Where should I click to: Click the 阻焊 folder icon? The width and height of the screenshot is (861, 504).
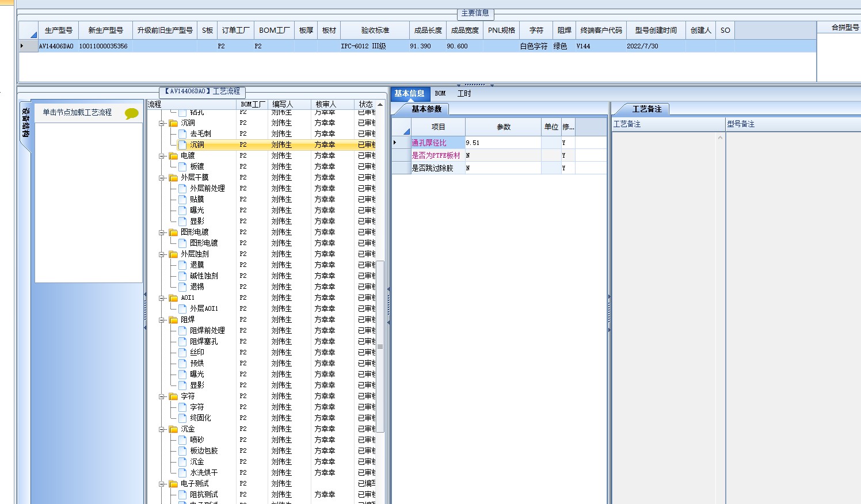(173, 320)
